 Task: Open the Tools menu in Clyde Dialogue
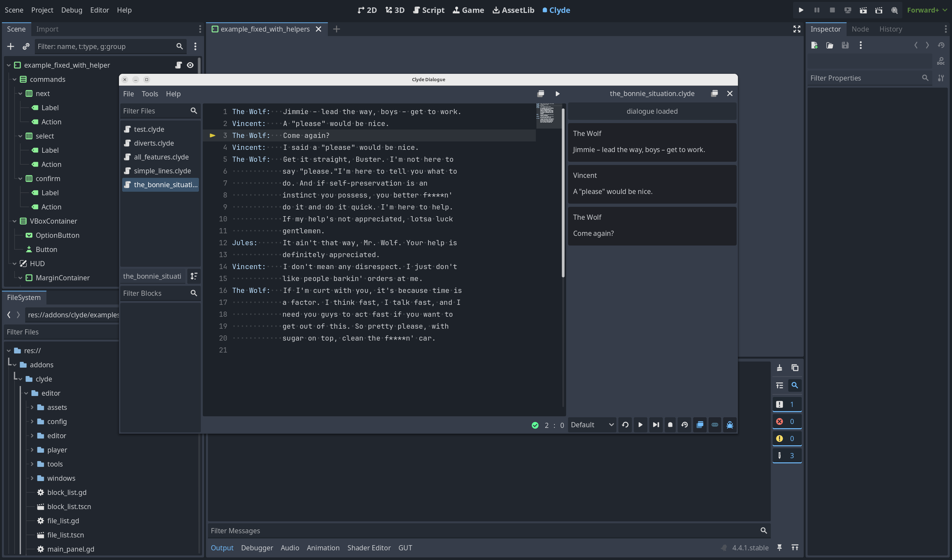150,94
